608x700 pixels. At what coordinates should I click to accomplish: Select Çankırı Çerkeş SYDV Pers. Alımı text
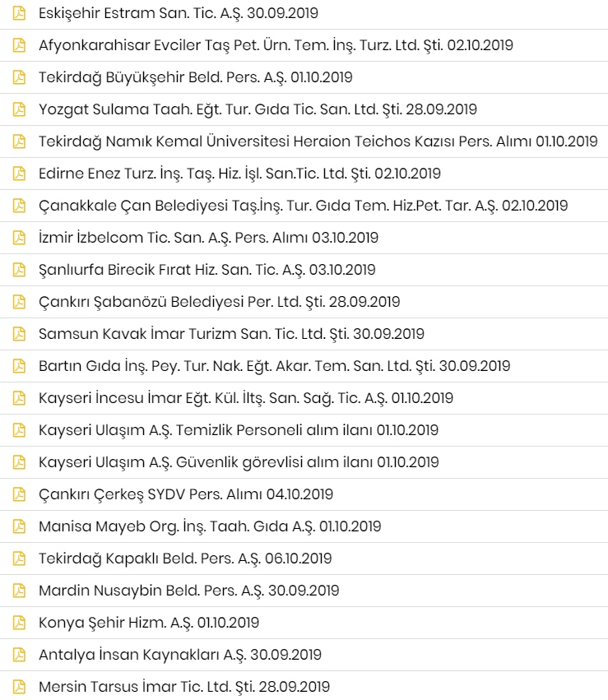(186, 494)
